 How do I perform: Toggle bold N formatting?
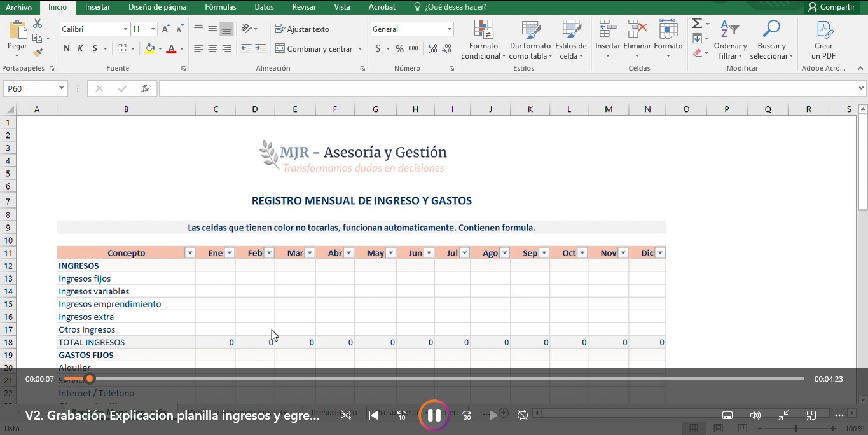[67, 48]
